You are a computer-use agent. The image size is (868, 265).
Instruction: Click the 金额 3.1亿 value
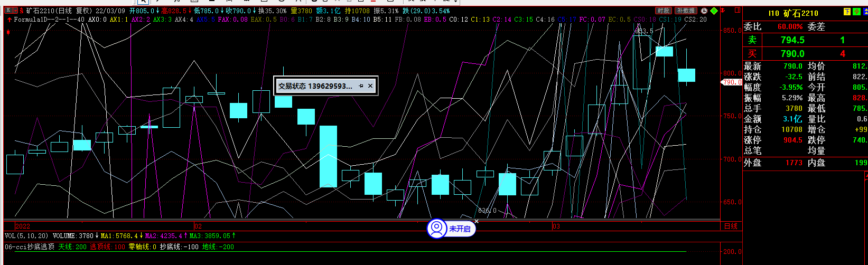coord(792,119)
